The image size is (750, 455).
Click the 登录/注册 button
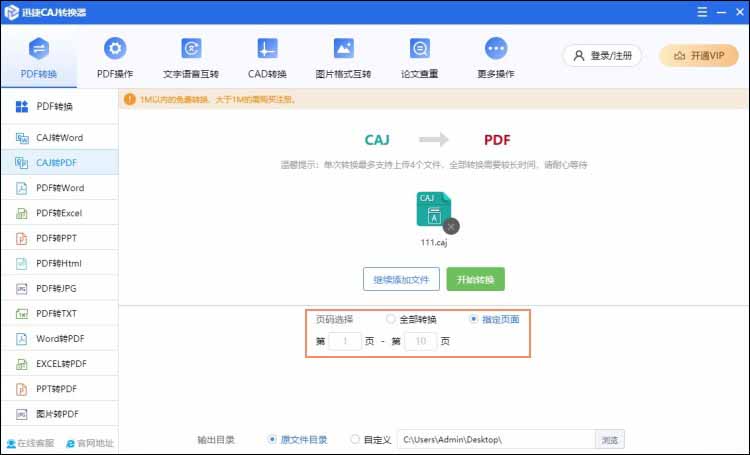click(602, 55)
